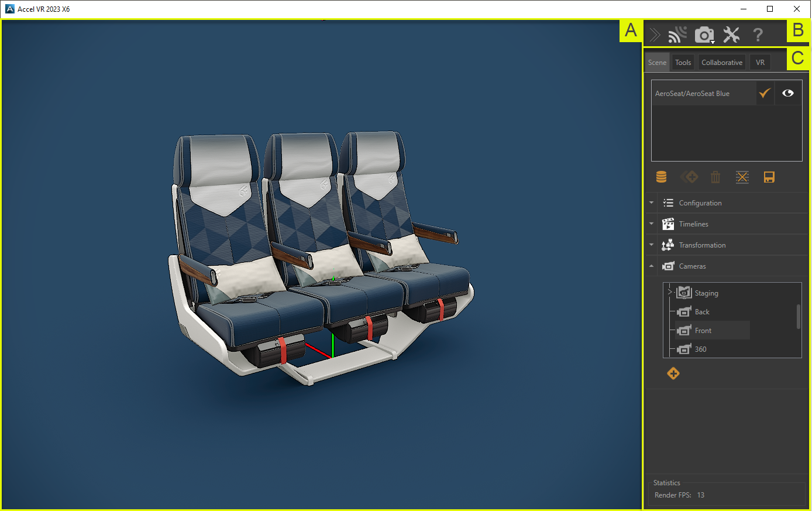Minimize the Accel VR window
Screen dimensions: 812x511
pos(744,9)
